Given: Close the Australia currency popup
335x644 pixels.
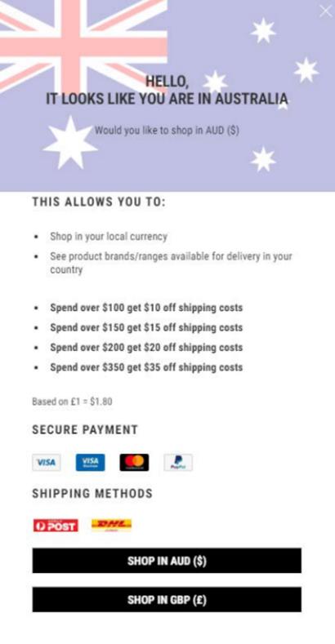Looking at the screenshot, I should coord(325,11).
